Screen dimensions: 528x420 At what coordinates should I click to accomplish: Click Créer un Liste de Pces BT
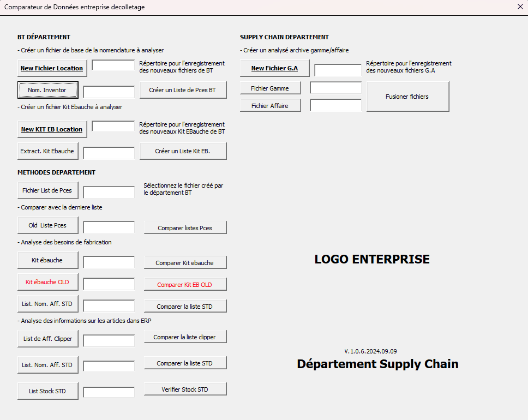click(183, 90)
